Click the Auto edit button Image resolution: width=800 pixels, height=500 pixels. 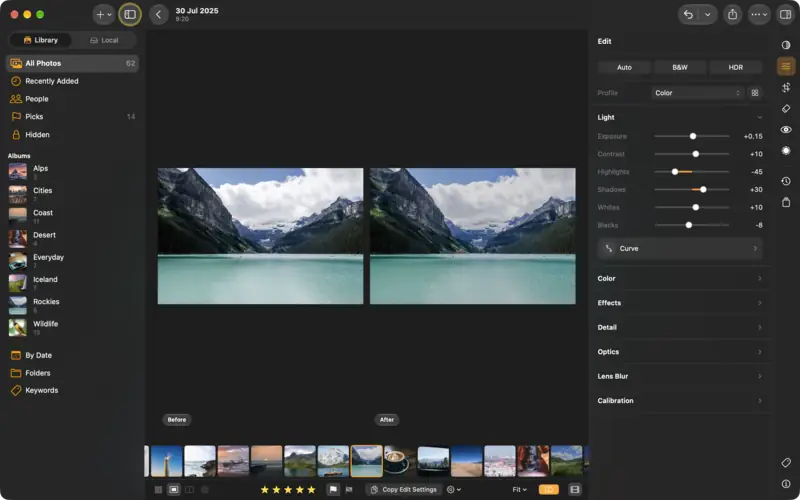pos(624,67)
